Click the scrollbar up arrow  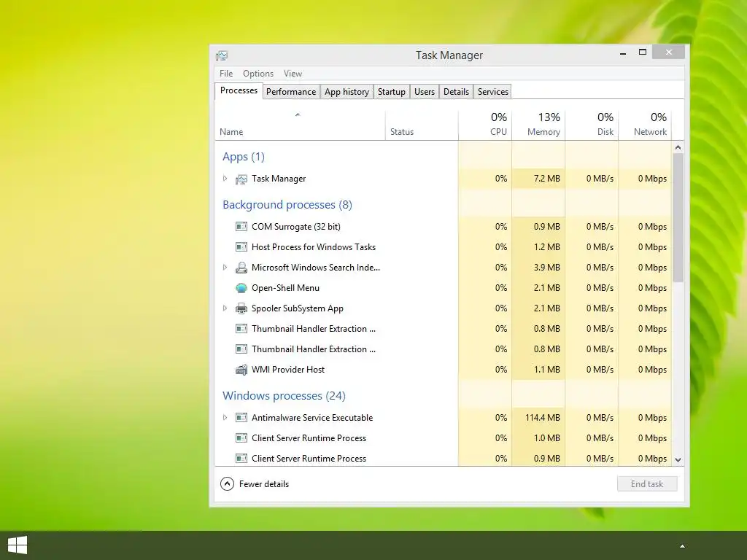click(678, 147)
